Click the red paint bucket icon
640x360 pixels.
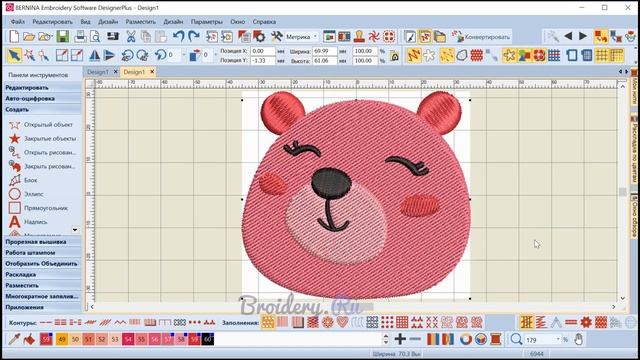tap(29, 339)
